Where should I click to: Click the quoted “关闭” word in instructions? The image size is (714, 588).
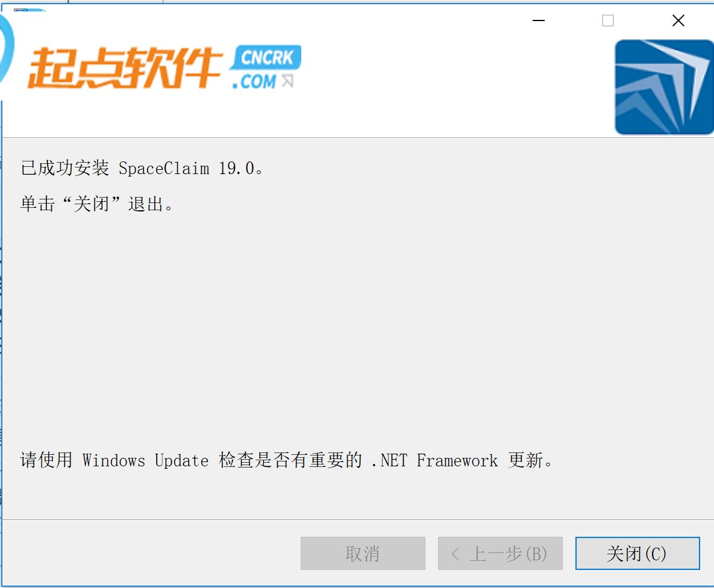click(92, 204)
